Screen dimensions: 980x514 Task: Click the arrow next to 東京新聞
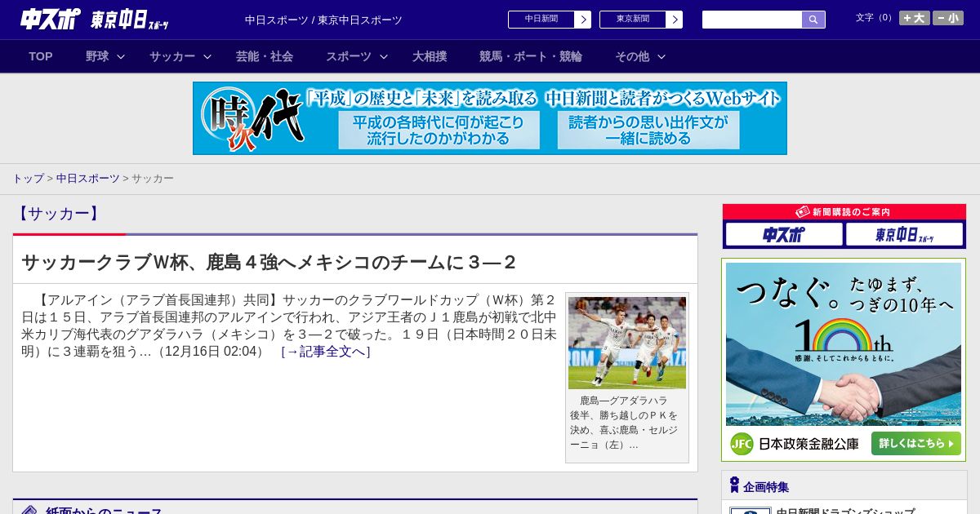675,20
